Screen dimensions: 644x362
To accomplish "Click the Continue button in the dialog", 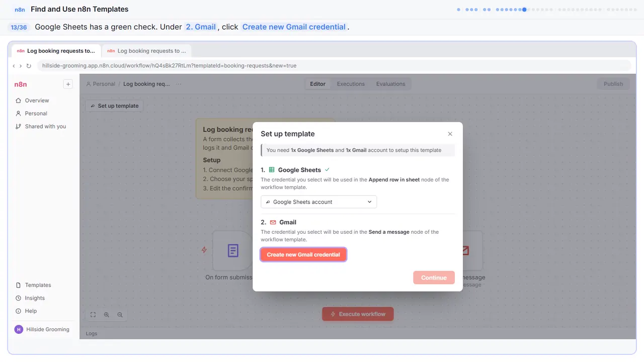I will click(x=434, y=278).
